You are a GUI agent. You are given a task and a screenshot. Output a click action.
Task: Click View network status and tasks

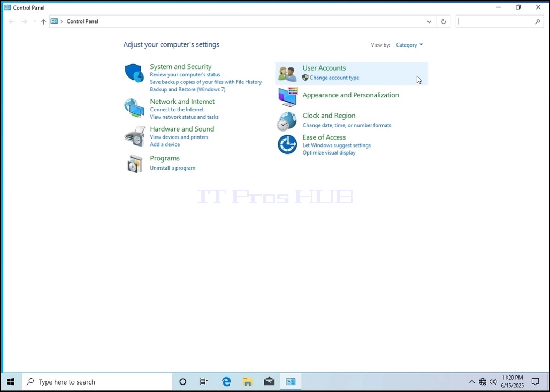184,117
